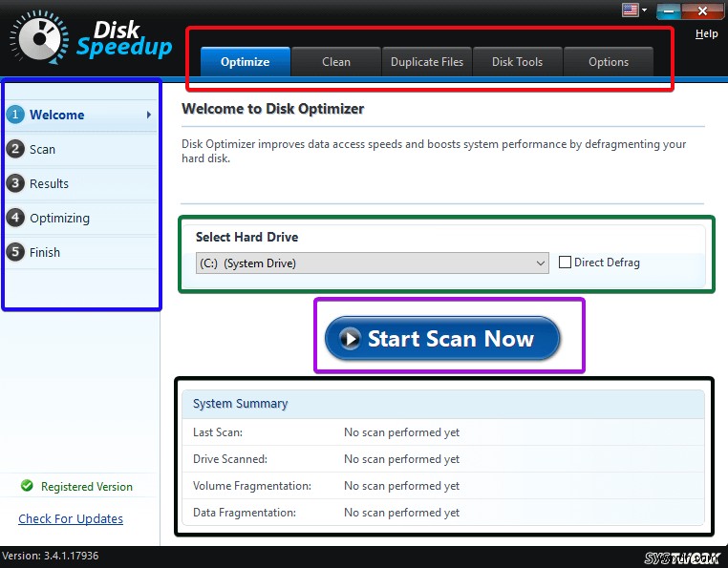Enable the Direct Defrag checkbox
Screen dimensions: 728x568
(565, 263)
